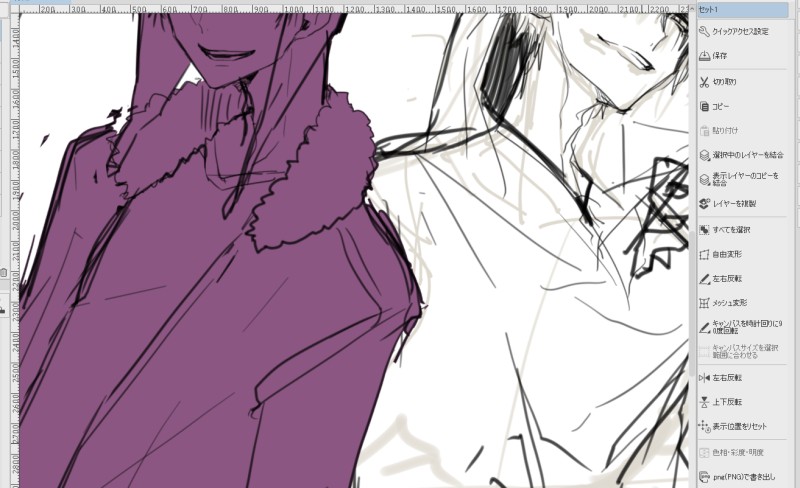Select the 切り取り scissors icon
Image resolution: width=800 pixels, height=488 pixels.
pos(704,82)
